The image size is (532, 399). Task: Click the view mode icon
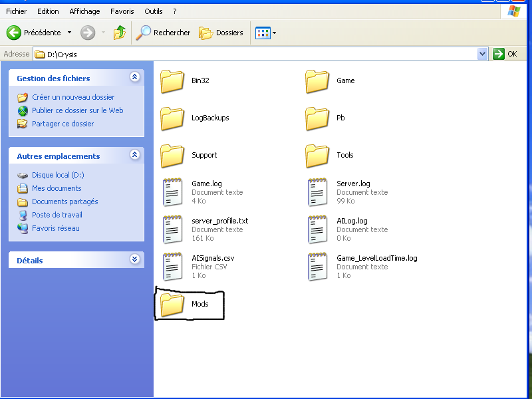click(x=263, y=33)
